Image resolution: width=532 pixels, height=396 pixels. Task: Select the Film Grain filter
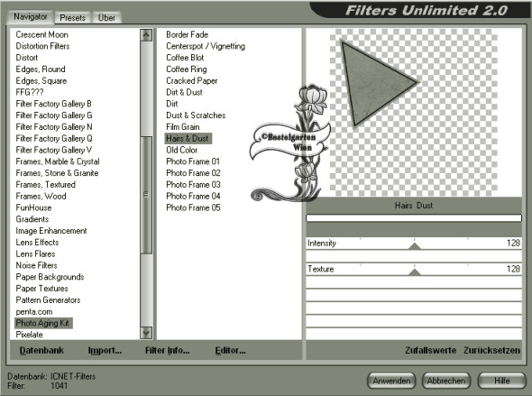[183, 127]
